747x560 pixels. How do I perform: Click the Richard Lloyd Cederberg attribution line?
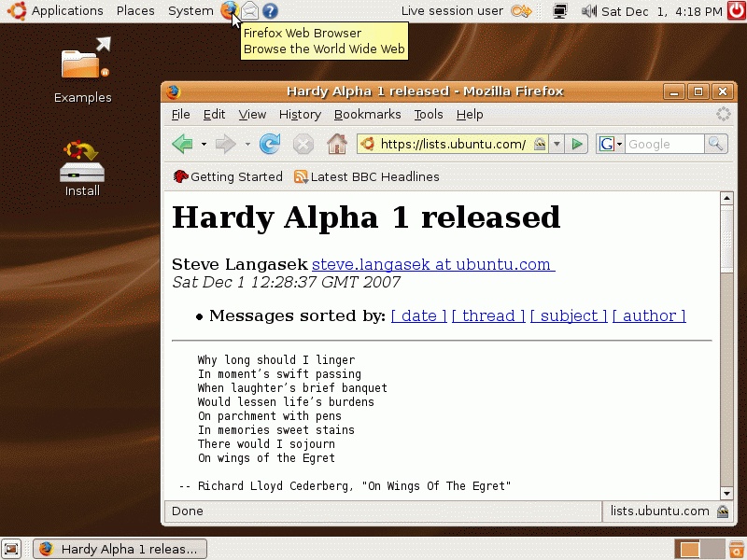345,485
